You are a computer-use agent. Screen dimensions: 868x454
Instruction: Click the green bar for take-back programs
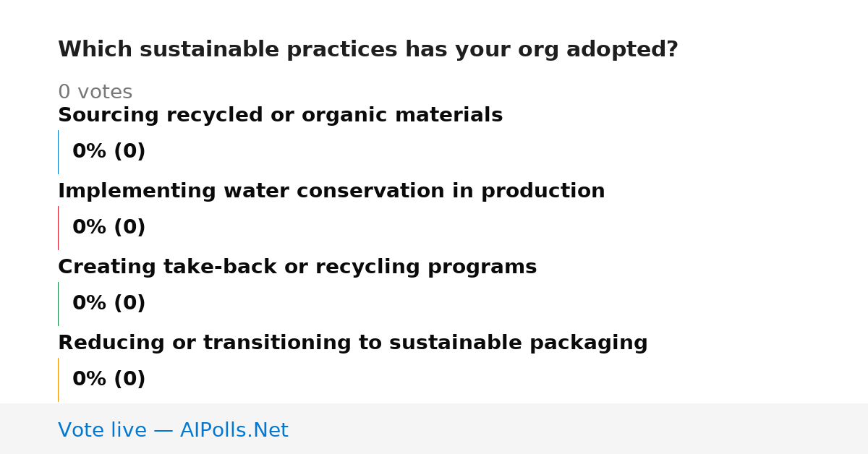[x=58, y=304]
